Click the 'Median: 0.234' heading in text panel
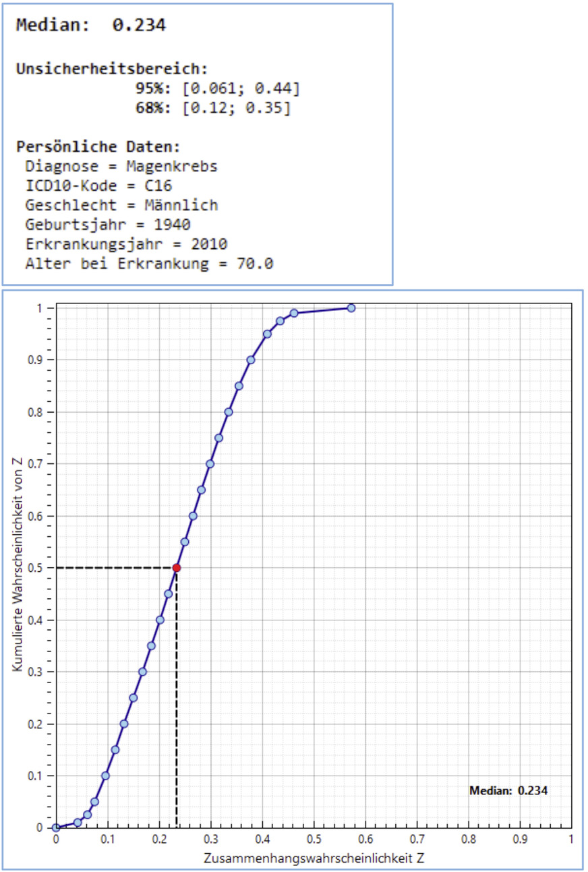 click(x=91, y=26)
